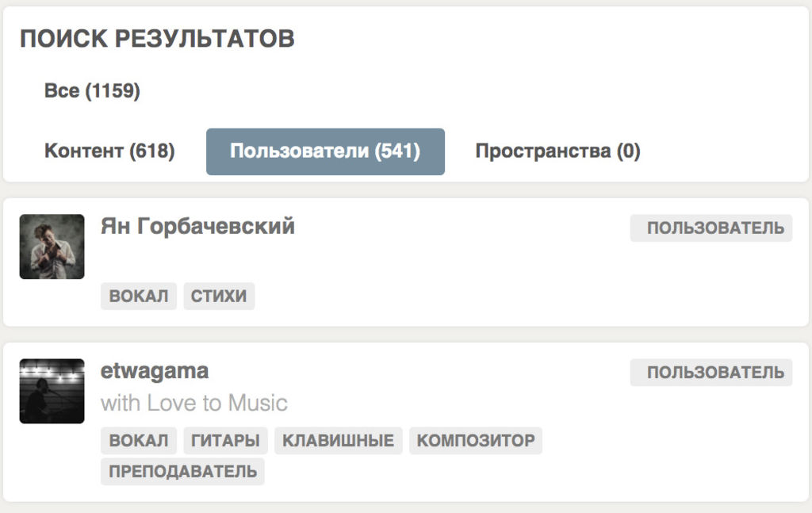Screen dimensions: 812x513
Task: Switch to Контент (618) tab
Action: click(x=109, y=151)
